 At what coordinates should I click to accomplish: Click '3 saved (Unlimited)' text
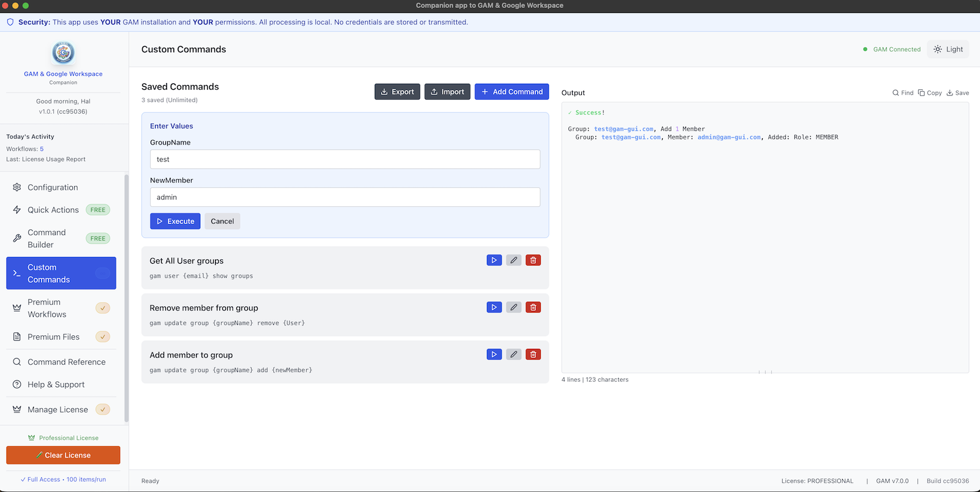click(170, 100)
